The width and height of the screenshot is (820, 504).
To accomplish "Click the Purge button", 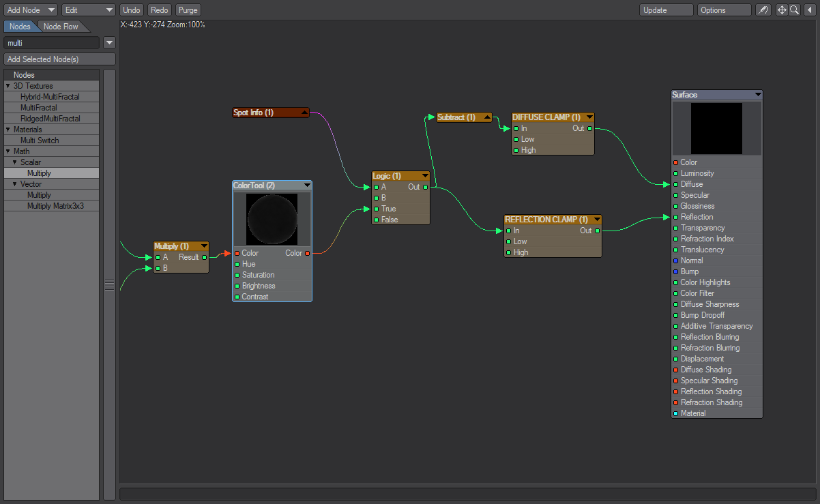I will (x=188, y=10).
